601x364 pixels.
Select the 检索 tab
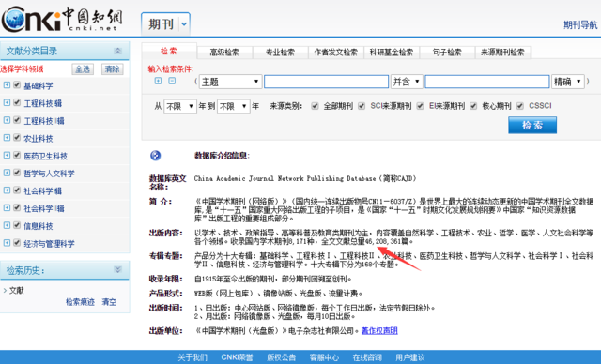(169, 51)
